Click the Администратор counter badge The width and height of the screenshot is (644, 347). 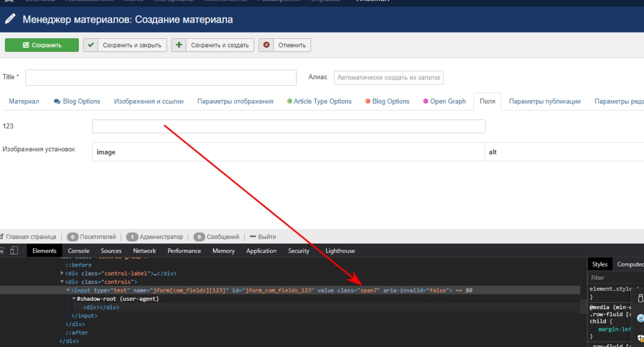[132, 237]
